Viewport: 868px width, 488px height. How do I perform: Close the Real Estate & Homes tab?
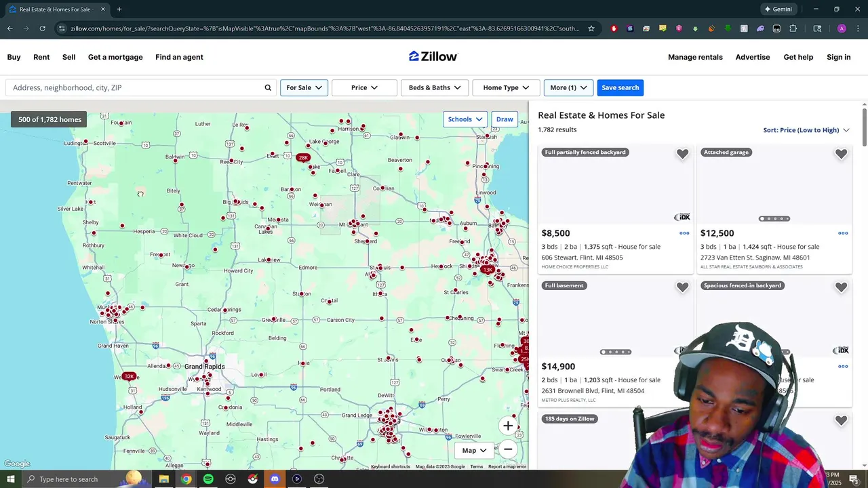[103, 9]
